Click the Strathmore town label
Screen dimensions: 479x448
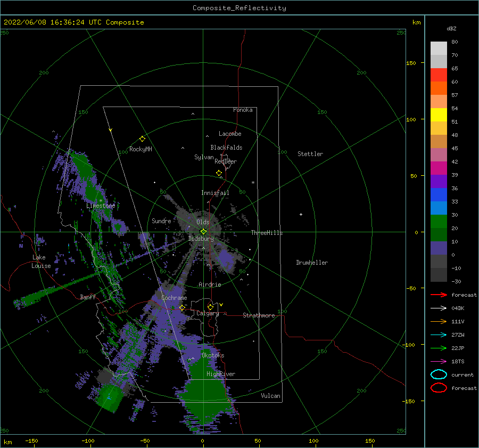[x=259, y=315]
